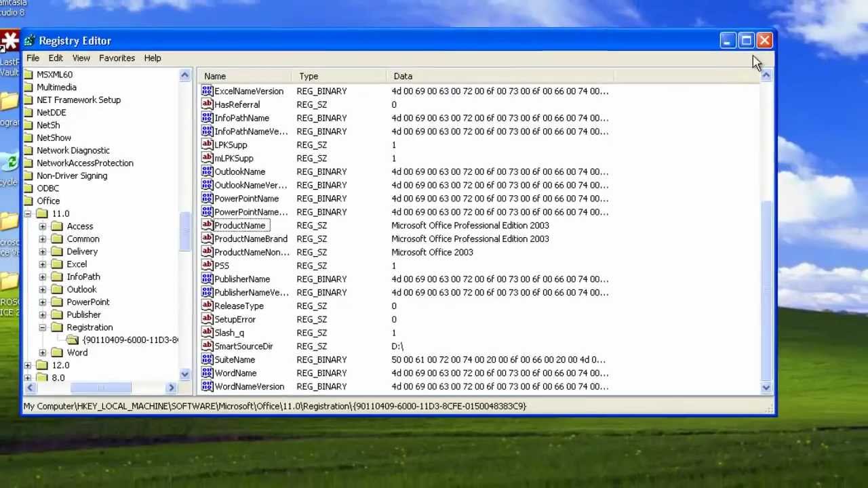Click the Office folder icon in tree
This screenshot has height=488, width=868.
coord(28,201)
